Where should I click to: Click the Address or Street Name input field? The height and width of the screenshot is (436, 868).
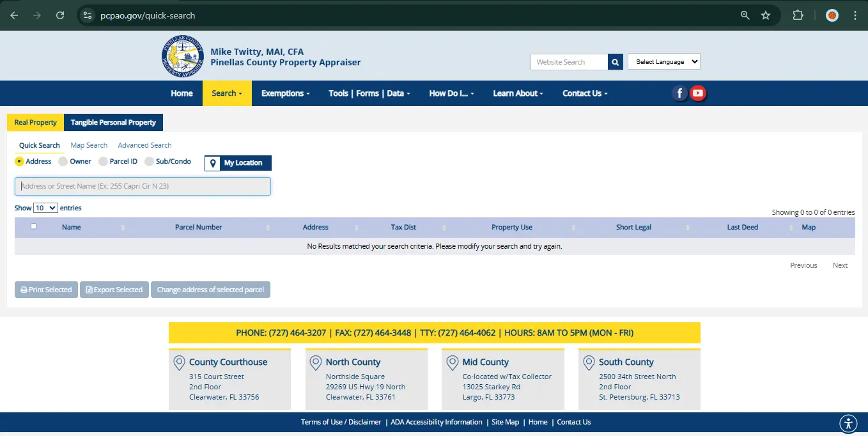pos(143,186)
